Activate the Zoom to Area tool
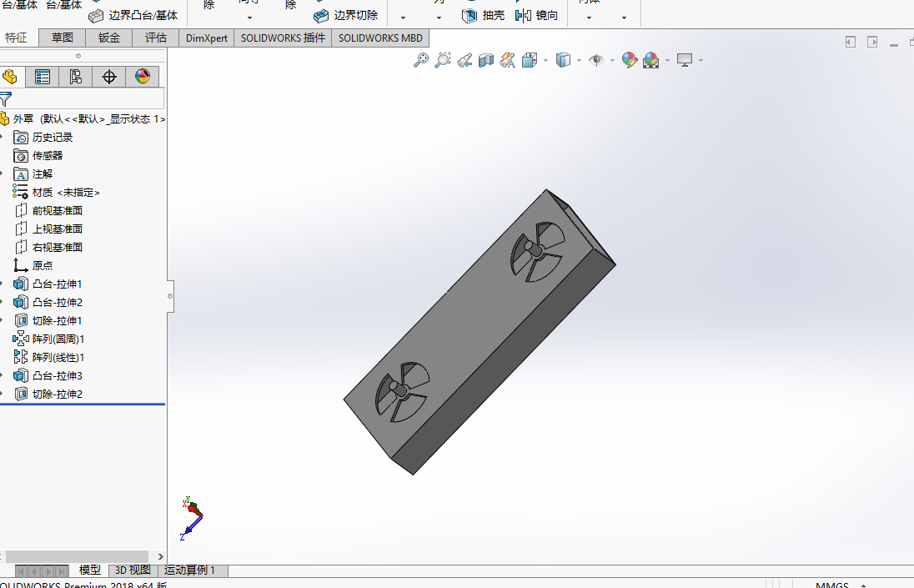This screenshot has height=588, width=914. tap(443, 60)
